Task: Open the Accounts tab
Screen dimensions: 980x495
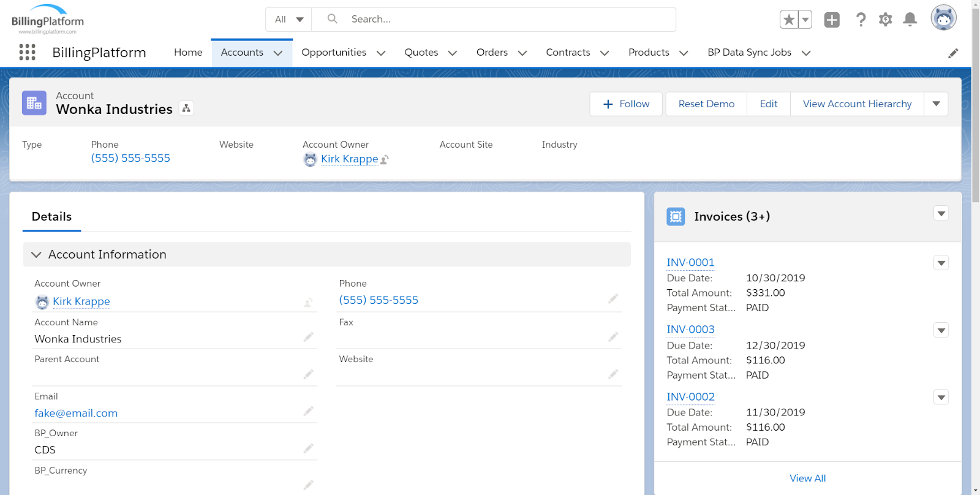Action: (x=242, y=53)
